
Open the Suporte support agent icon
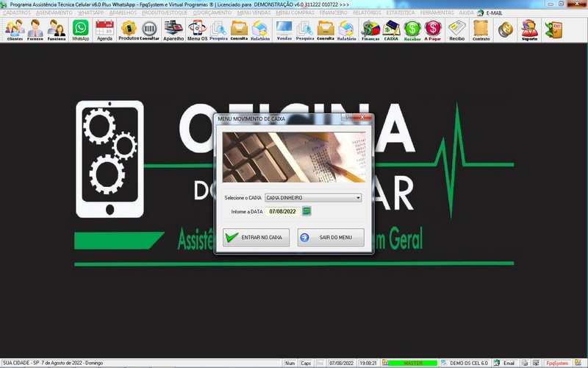pyautogui.click(x=529, y=30)
